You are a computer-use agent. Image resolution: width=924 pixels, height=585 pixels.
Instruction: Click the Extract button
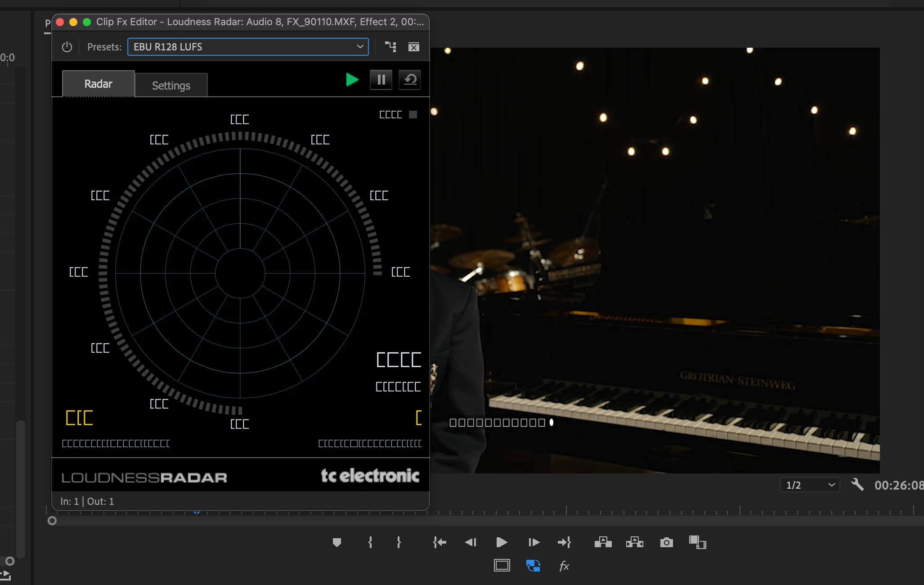[x=634, y=542]
